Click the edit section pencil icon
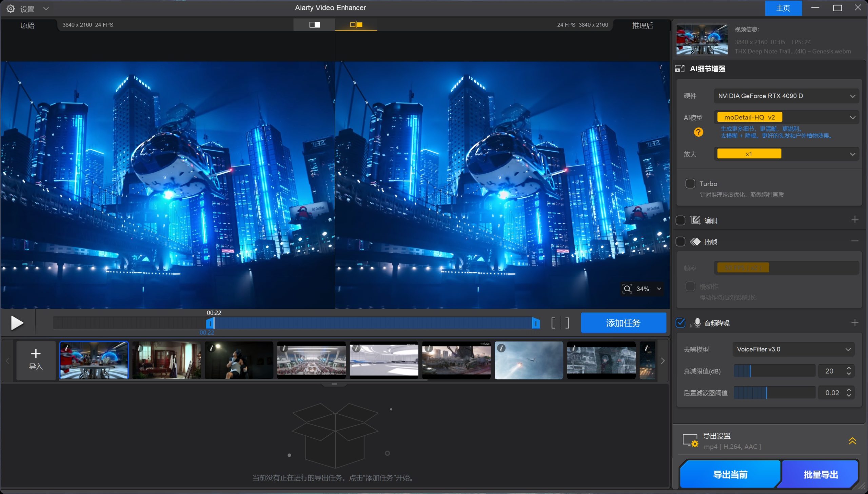Image resolution: width=868 pixels, height=494 pixels. pos(695,220)
